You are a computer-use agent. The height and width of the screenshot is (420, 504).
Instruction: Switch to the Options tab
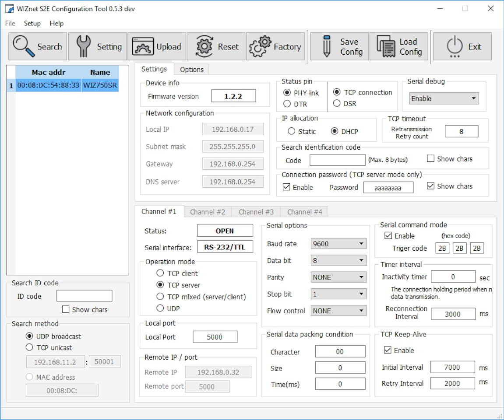[192, 70]
